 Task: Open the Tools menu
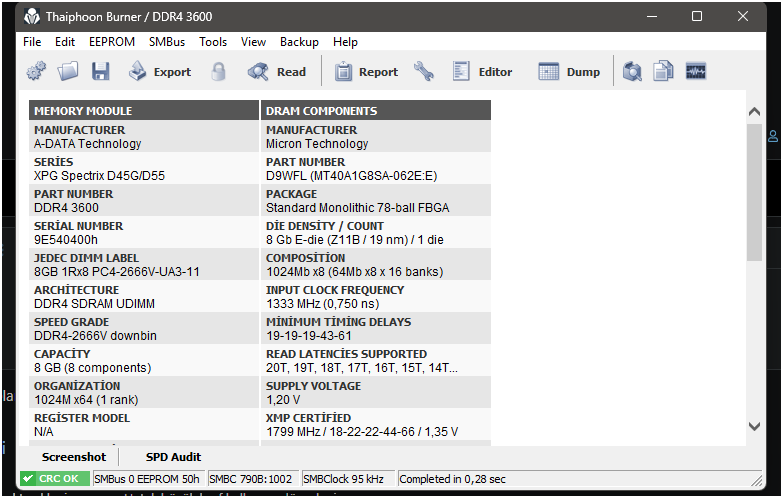(x=213, y=42)
